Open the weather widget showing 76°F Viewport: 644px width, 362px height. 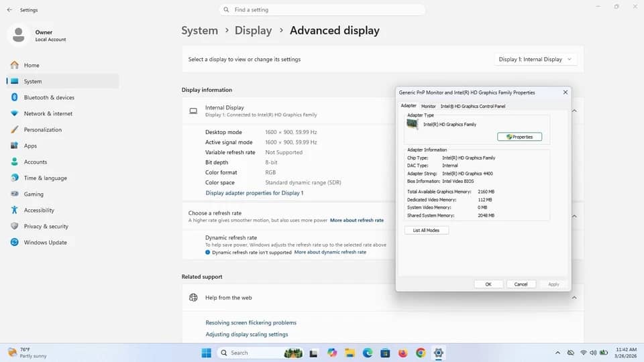tap(28, 353)
